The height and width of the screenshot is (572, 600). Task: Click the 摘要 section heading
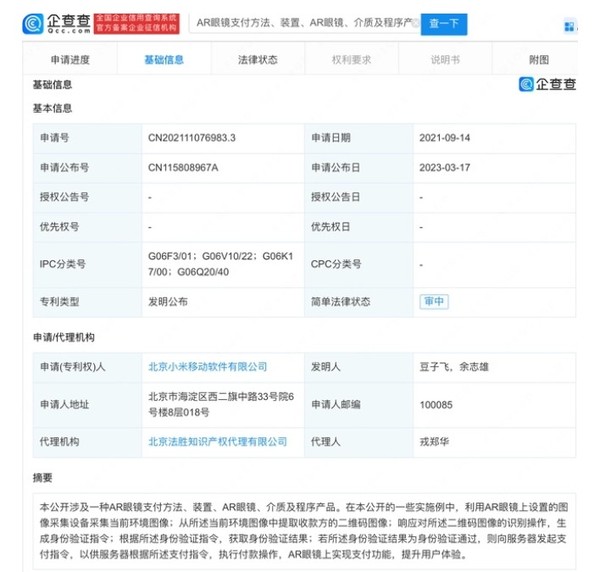(42, 477)
